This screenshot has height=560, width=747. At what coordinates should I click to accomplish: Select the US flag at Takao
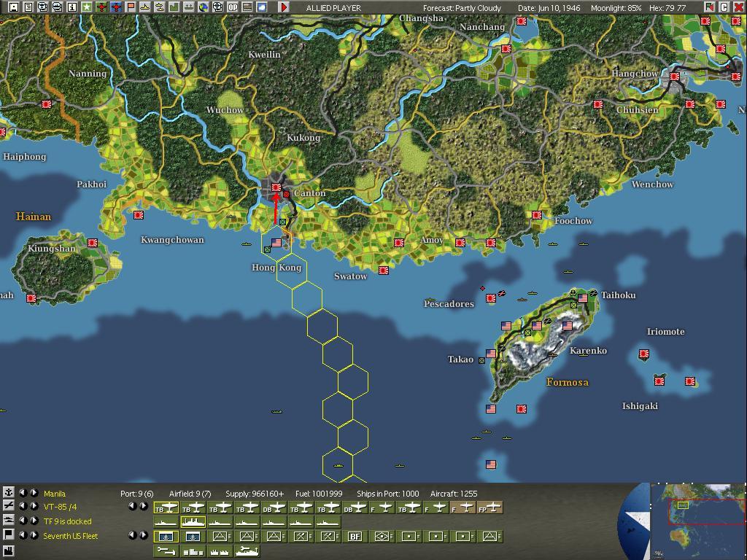tap(491, 354)
